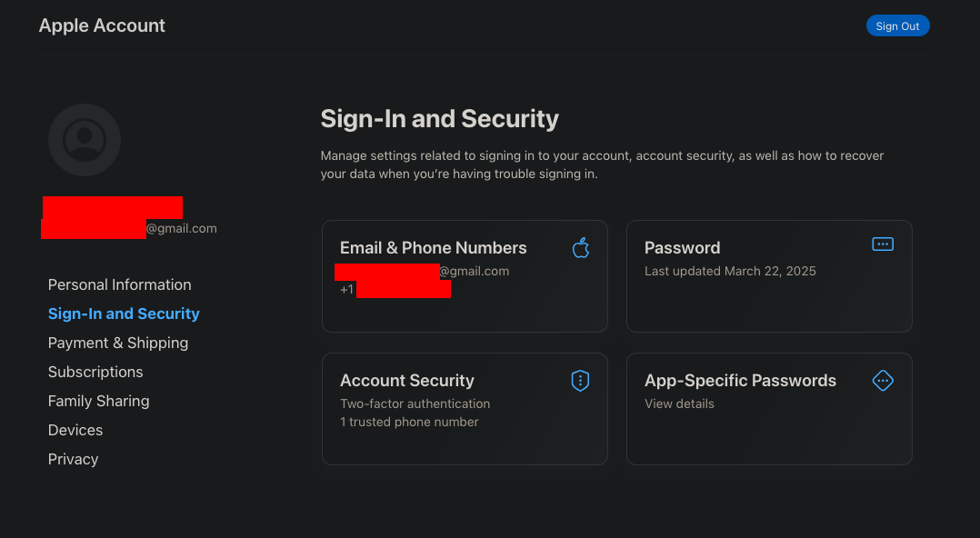Click the profile avatar picture

tap(85, 140)
